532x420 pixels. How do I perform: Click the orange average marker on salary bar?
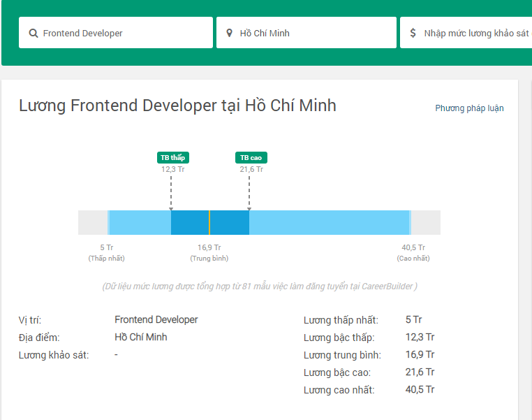coord(209,222)
